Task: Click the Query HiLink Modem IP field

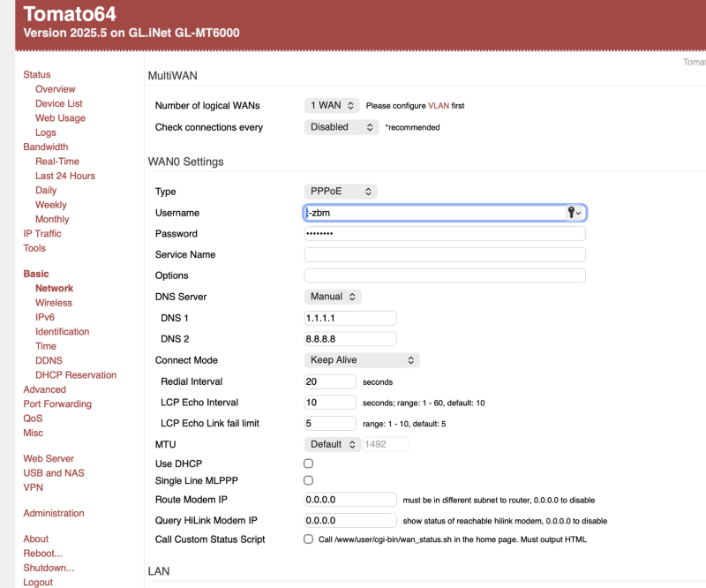Action: [350, 520]
